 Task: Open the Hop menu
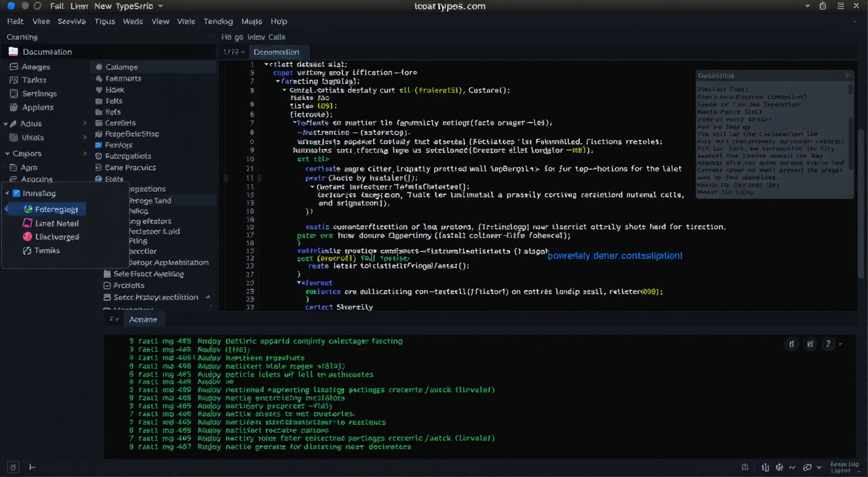[x=279, y=22]
